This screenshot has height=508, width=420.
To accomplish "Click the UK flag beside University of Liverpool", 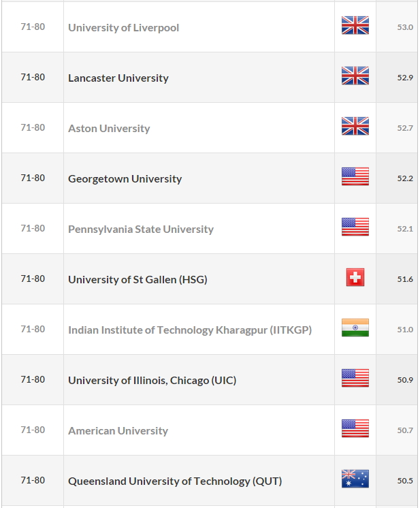I will 355,25.
